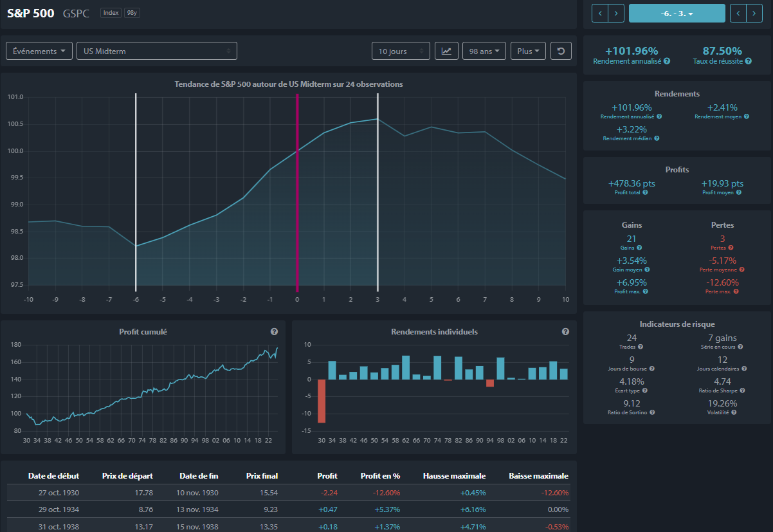Click the +478.36 pts total profit value
Screen dimensions: 773x532
click(x=632, y=183)
